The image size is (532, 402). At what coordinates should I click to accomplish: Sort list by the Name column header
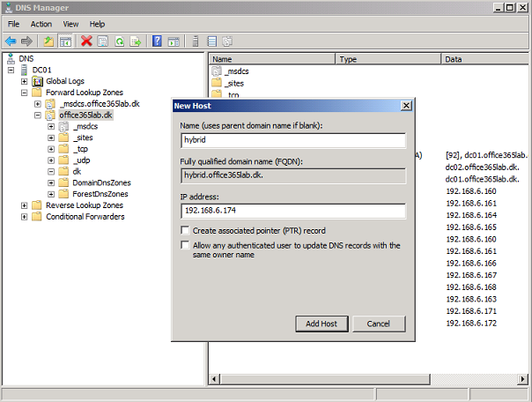pyautogui.click(x=272, y=59)
